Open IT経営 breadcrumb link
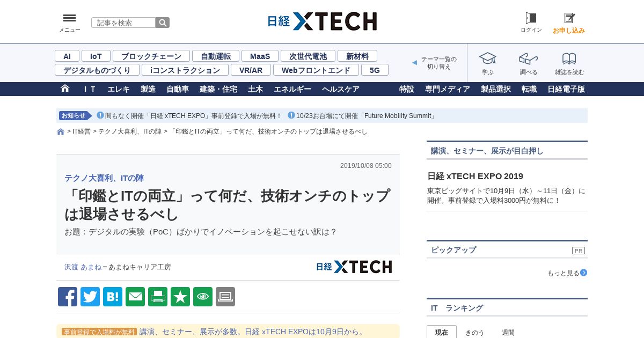Viewport: 644px width, 338px height. (x=82, y=131)
